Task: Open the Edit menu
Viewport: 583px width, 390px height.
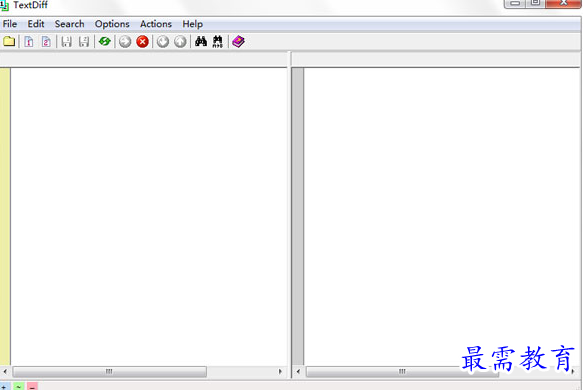Action: coord(36,24)
